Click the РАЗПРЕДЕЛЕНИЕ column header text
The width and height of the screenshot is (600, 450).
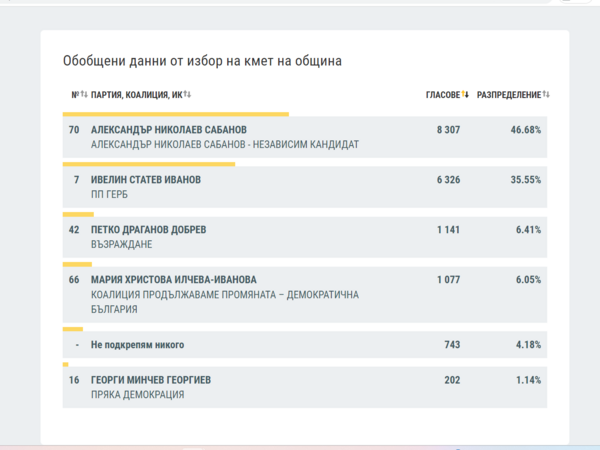tap(508, 95)
